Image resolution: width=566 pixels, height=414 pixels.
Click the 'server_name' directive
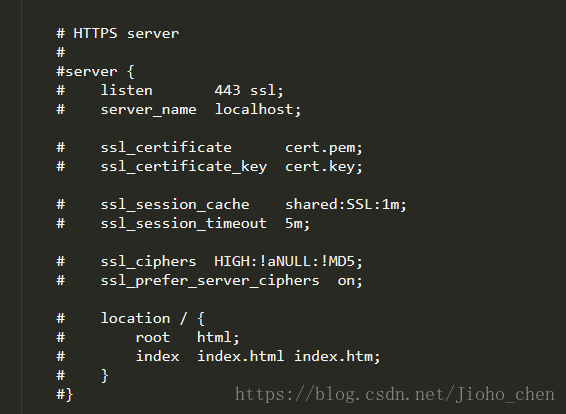[x=148, y=110]
